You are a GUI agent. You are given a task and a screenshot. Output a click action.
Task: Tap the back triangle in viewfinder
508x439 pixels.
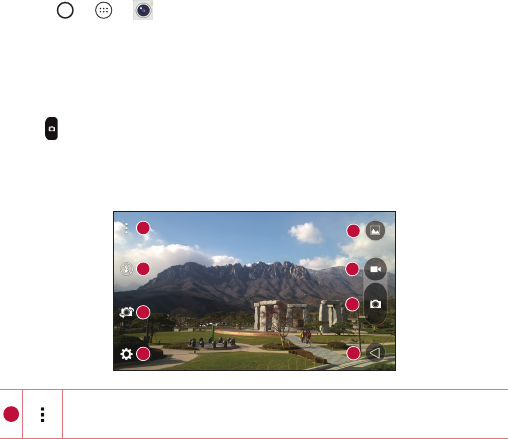point(375,353)
